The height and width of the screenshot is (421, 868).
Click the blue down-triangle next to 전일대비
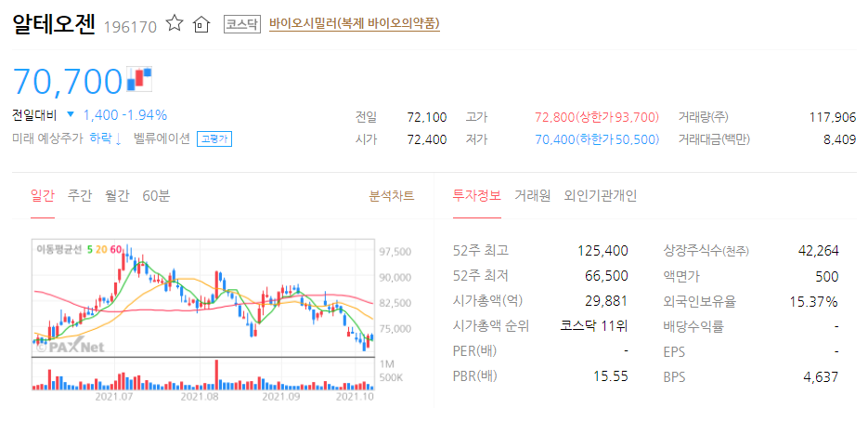[x=71, y=114]
